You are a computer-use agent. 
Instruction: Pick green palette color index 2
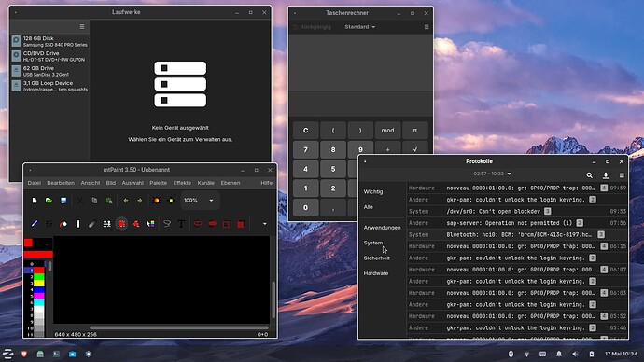(x=38, y=277)
